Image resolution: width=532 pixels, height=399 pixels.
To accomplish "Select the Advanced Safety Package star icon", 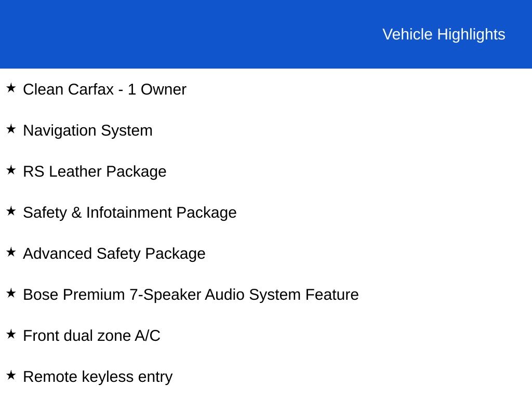I will tap(11, 252).
